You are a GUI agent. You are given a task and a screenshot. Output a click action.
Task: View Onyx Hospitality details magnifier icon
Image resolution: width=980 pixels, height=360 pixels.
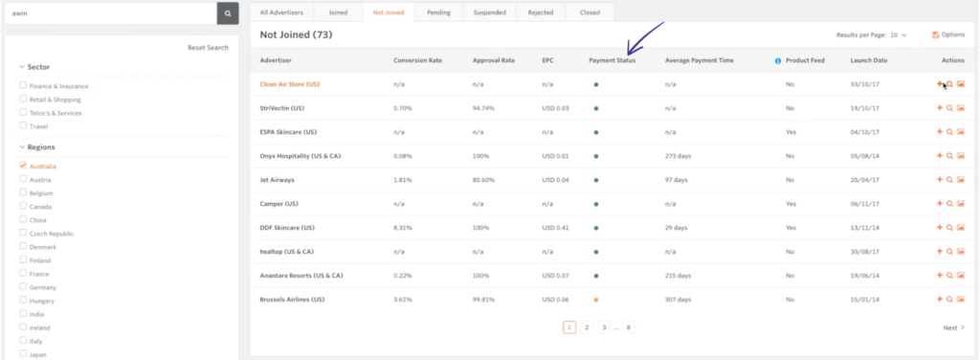click(x=949, y=156)
